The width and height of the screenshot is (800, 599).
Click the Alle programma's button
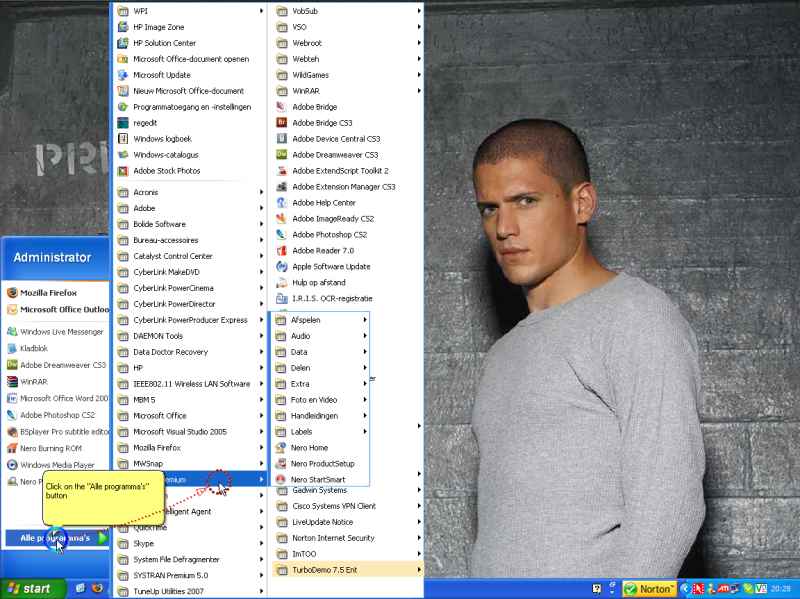click(x=57, y=538)
